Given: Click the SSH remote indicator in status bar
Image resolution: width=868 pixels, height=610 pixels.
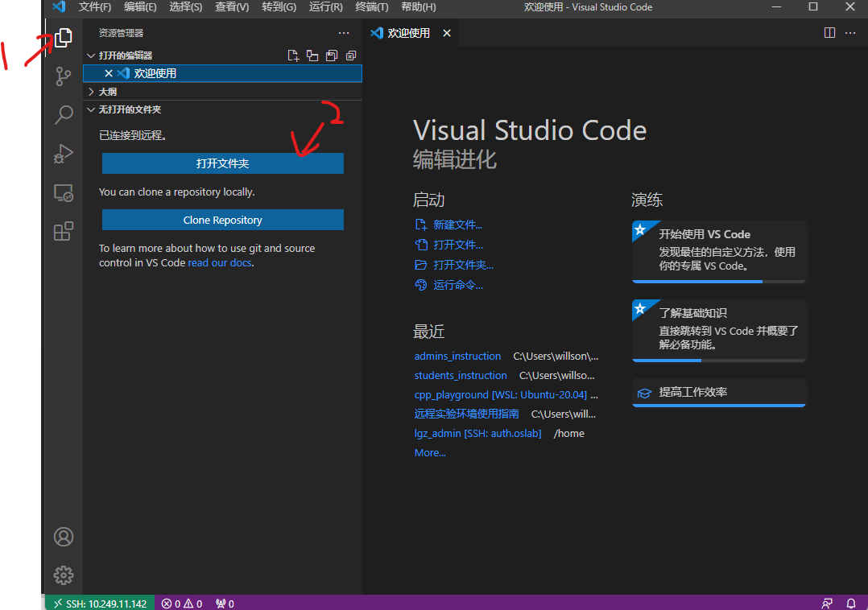Looking at the screenshot, I should (x=98, y=603).
